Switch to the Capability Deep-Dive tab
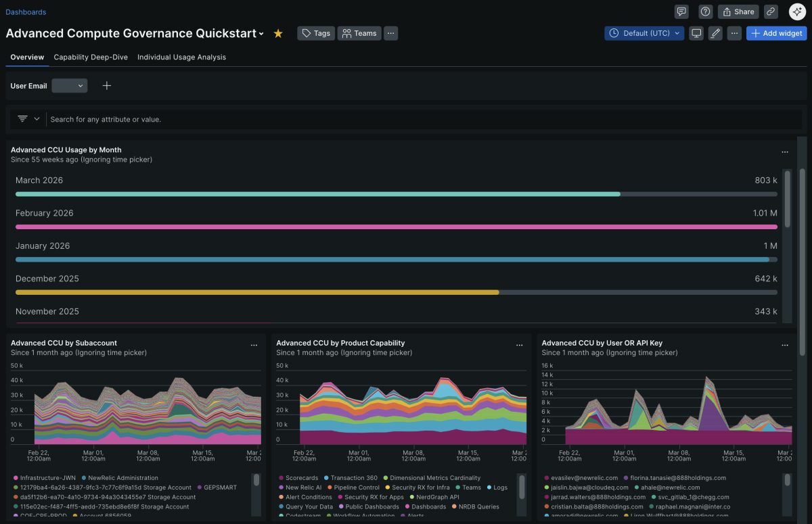The width and height of the screenshot is (812, 524). click(x=91, y=57)
